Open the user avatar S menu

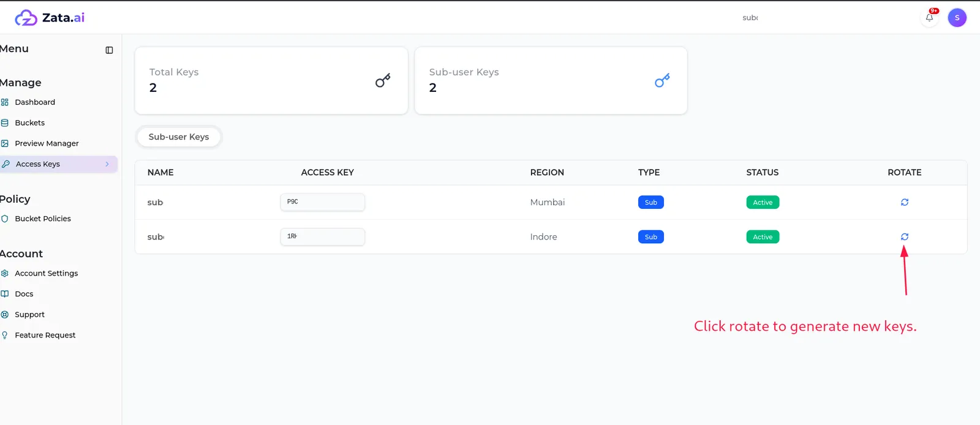(x=957, y=18)
